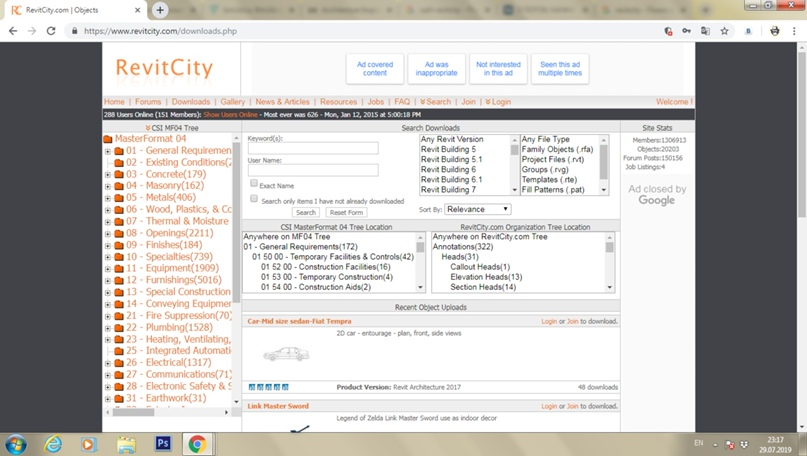Open File Explorer from taskbar
The image size is (807, 456).
point(126,445)
